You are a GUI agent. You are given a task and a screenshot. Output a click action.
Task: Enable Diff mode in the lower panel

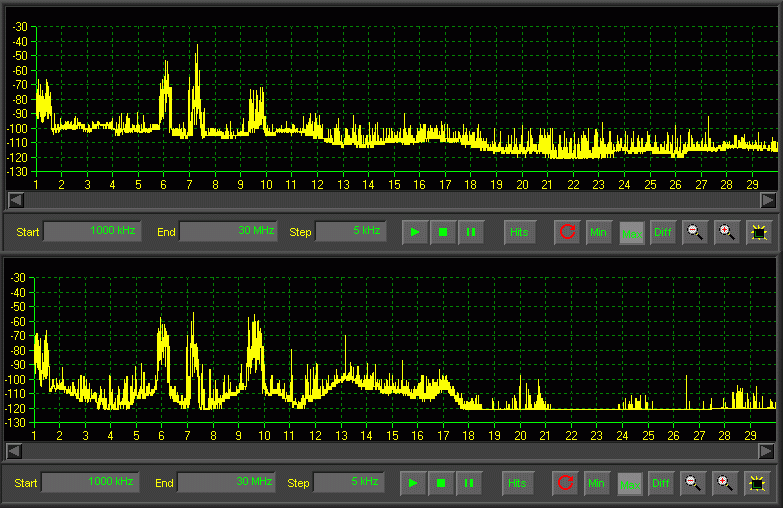(661, 483)
